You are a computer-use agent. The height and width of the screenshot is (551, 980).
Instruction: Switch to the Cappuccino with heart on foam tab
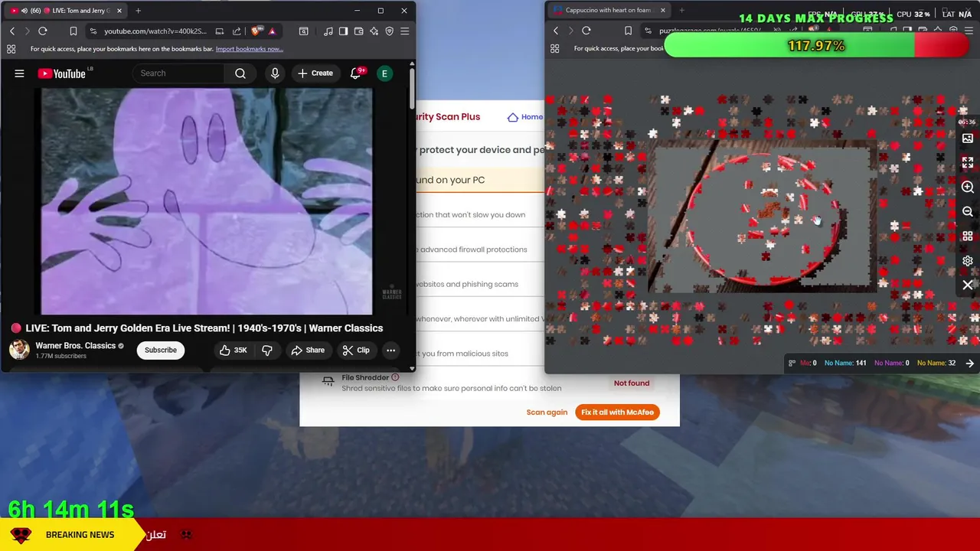click(609, 11)
